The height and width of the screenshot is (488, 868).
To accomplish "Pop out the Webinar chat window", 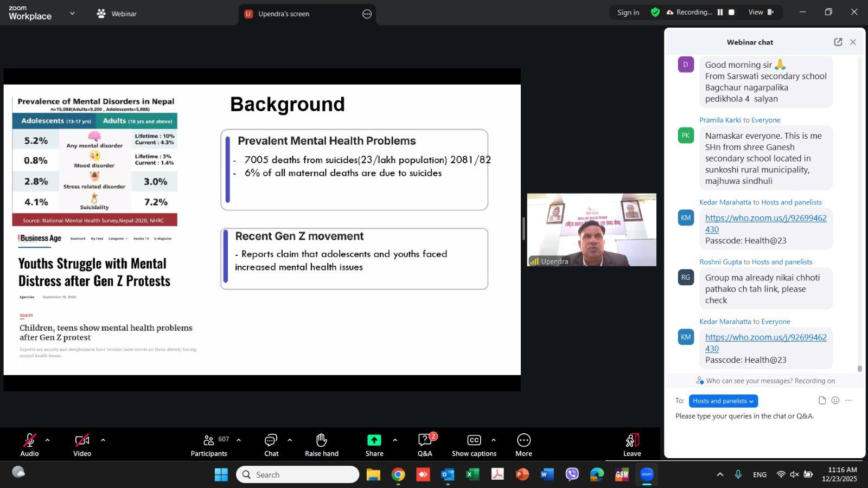I will [x=838, y=42].
